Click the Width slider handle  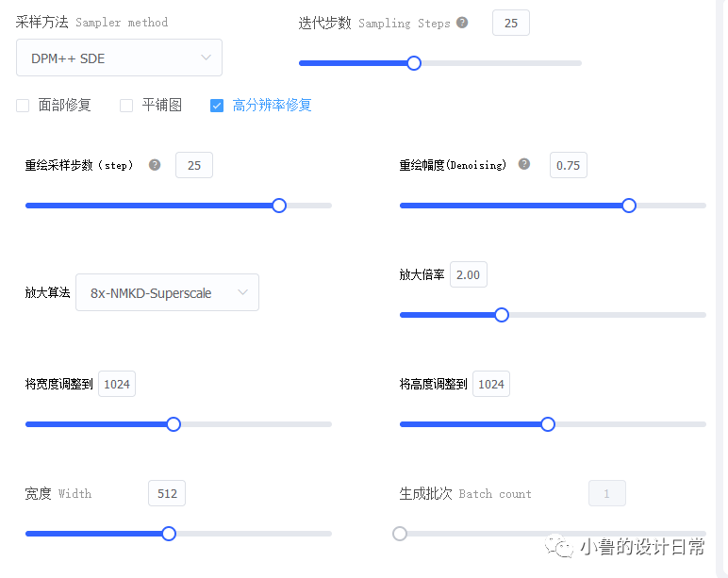[169, 534]
